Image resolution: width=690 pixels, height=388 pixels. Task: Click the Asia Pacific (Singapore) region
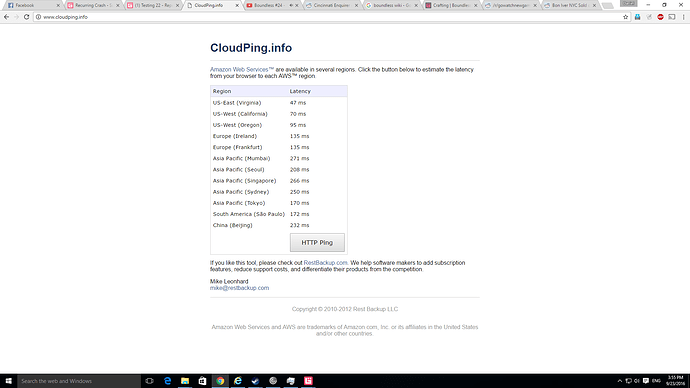click(244, 181)
